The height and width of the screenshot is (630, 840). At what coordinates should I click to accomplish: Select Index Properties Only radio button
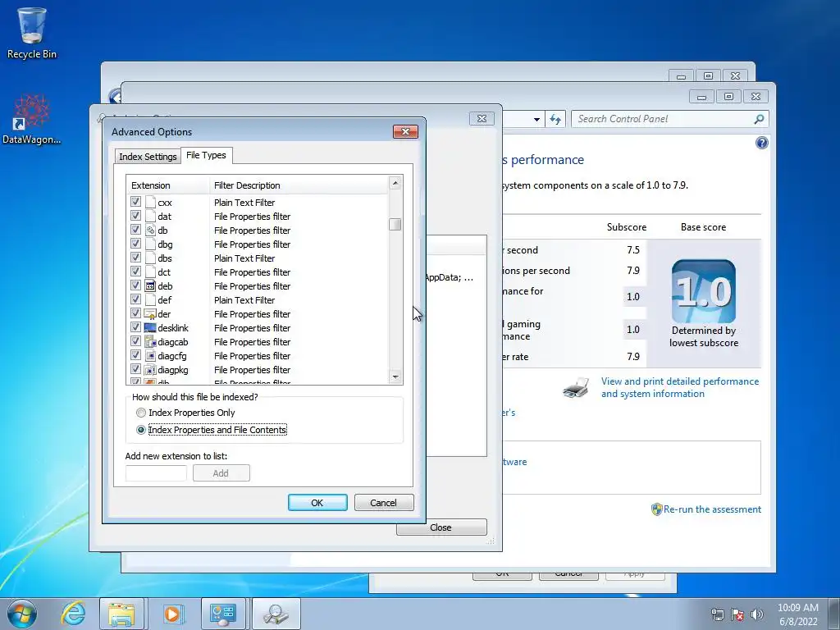coord(141,413)
